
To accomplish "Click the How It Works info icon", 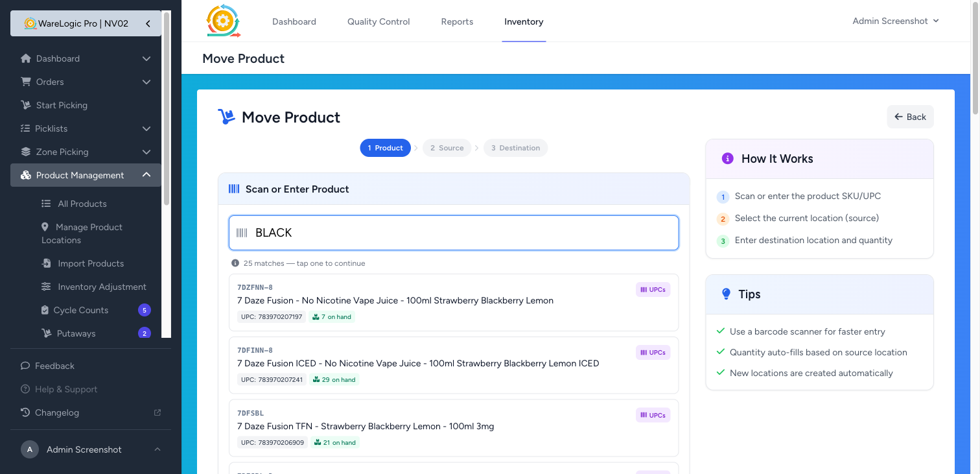I will 727,158.
